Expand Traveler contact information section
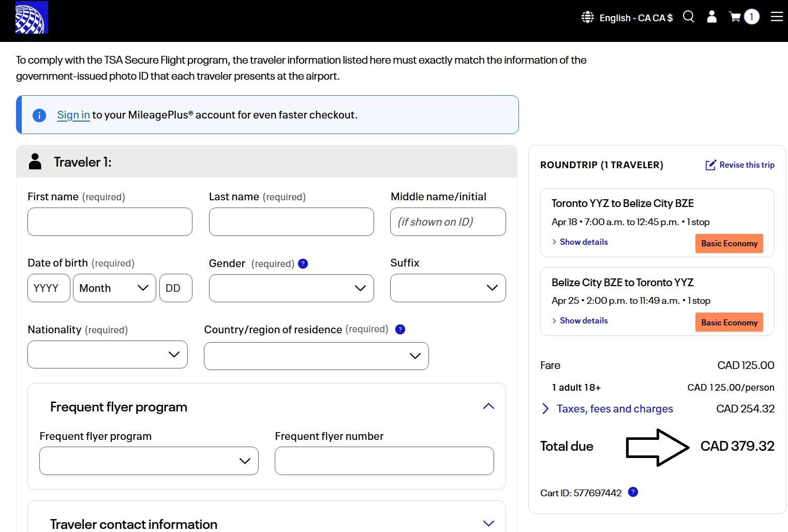This screenshot has height=532, width=788. [488, 524]
